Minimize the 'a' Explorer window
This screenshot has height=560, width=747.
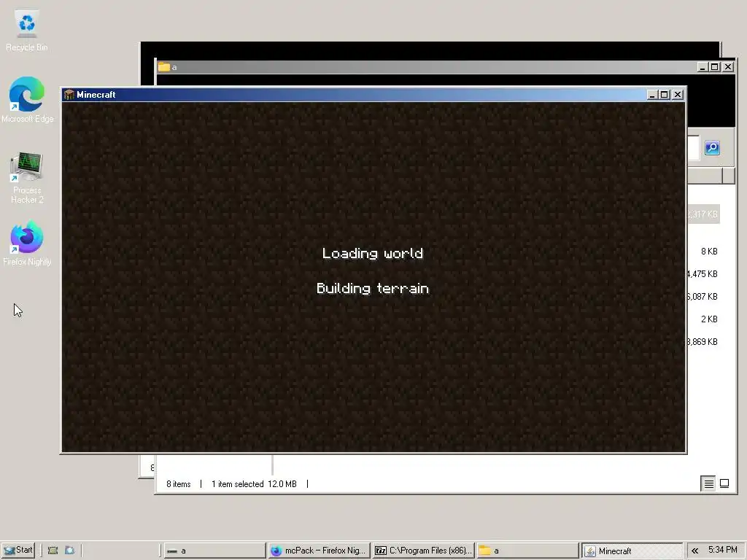[703, 67]
